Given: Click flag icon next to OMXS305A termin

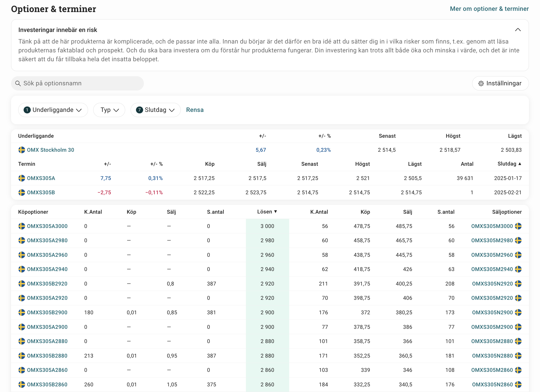Looking at the screenshot, I should (x=22, y=178).
